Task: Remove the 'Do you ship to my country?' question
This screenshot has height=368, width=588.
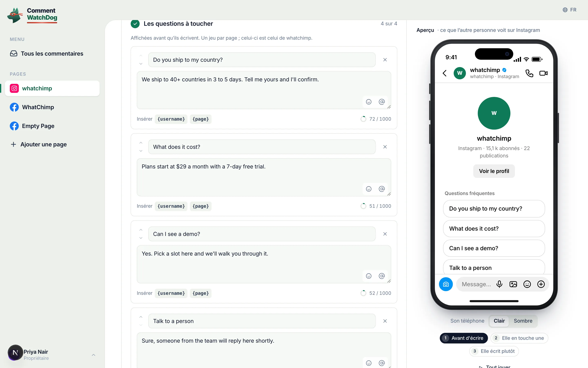Action: (x=385, y=60)
